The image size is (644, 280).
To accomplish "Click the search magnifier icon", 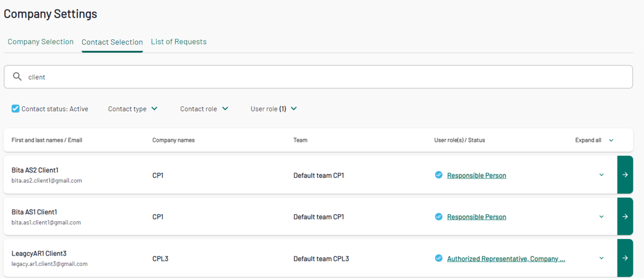I will (17, 76).
